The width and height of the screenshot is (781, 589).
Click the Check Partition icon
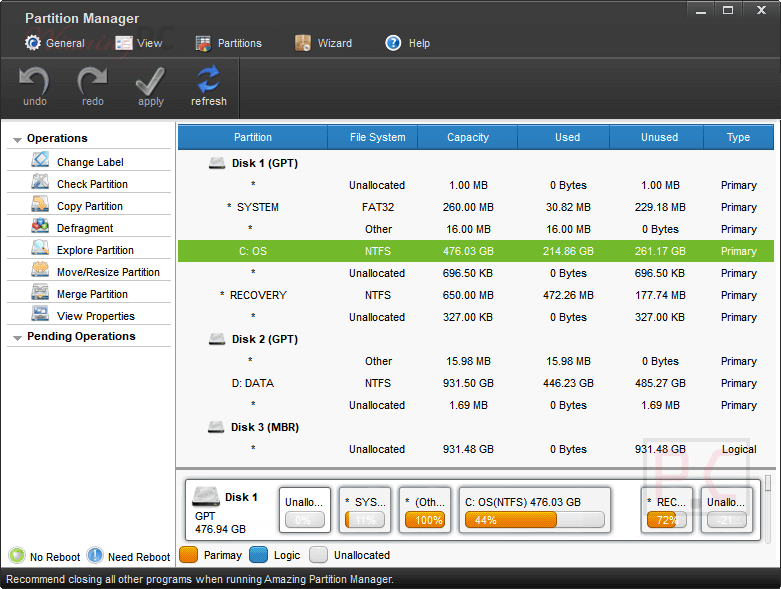pyautogui.click(x=40, y=182)
